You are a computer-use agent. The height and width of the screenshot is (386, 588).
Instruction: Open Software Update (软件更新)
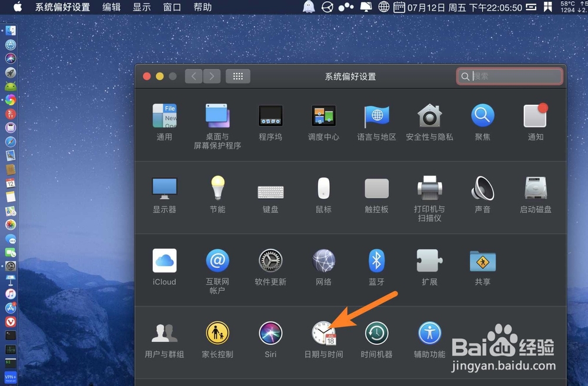coord(270,262)
